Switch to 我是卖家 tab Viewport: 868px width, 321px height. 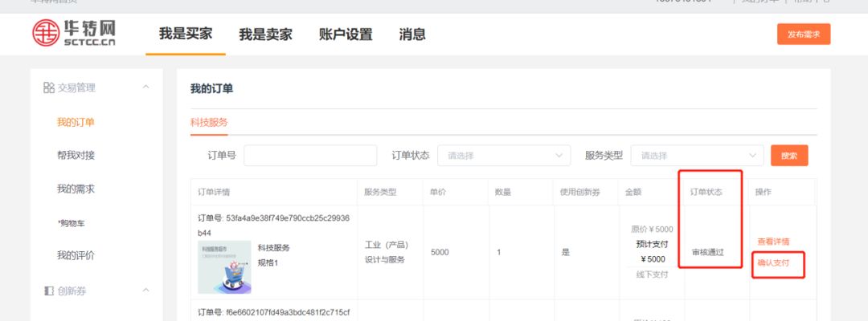[266, 35]
